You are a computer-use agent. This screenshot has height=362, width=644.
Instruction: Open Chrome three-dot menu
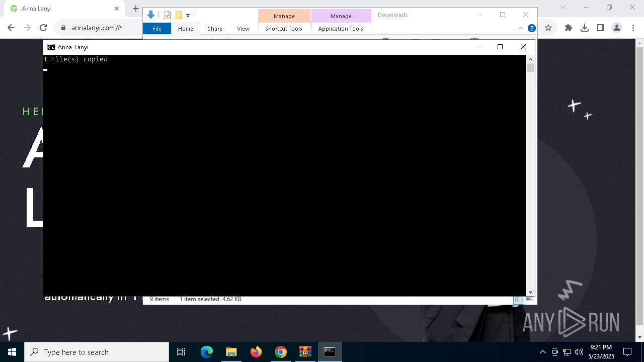pos(633,28)
